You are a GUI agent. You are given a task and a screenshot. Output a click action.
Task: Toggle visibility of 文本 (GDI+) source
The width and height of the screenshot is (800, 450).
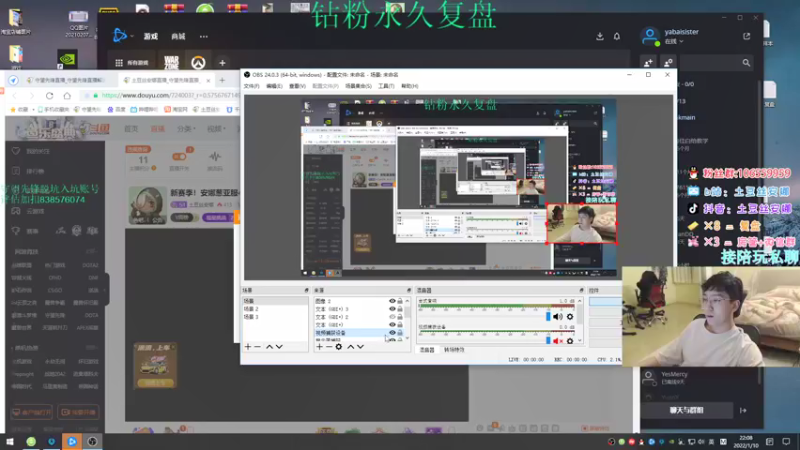392,324
